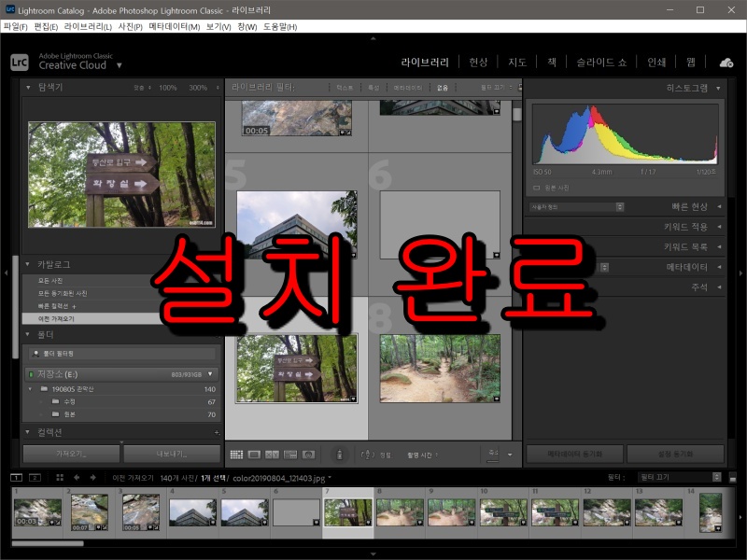Screen dimensions: 747x560
Task: Click the 가져오기 import button
Action: coord(71,454)
